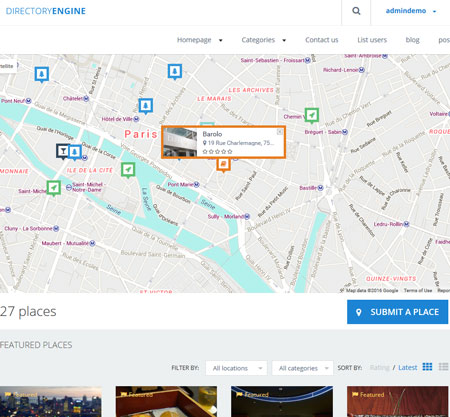Close the Barolo info popup
450x417 pixels.
click(280, 132)
